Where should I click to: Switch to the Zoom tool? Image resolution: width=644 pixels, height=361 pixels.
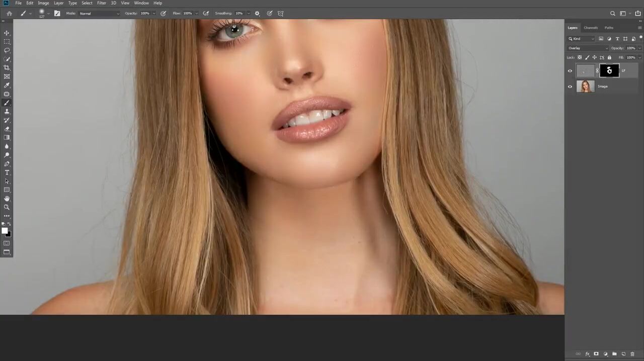7,207
